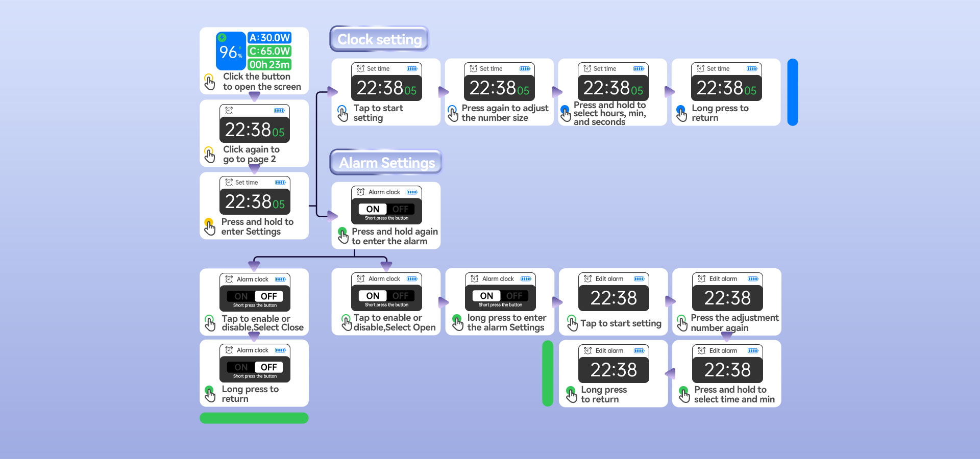Click the hand icon beside "Click the button to open the screen"

pyautogui.click(x=209, y=82)
